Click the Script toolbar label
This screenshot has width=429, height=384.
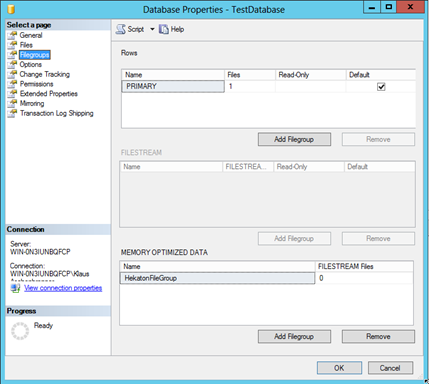point(136,29)
